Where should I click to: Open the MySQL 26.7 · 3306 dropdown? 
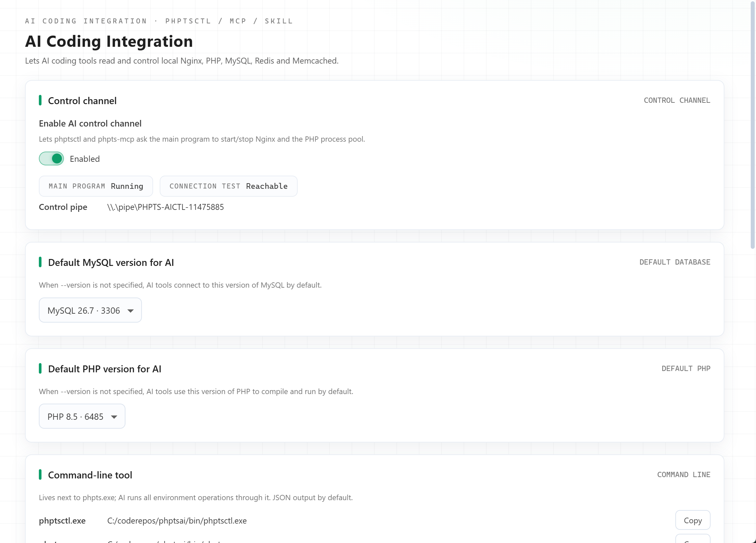(90, 310)
